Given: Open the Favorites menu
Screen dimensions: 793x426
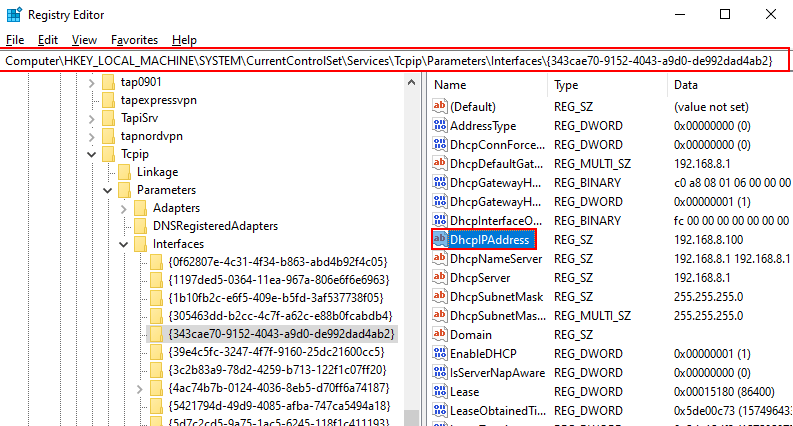Looking at the screenshot, I should pyautogui.click(x=134, y=40).
